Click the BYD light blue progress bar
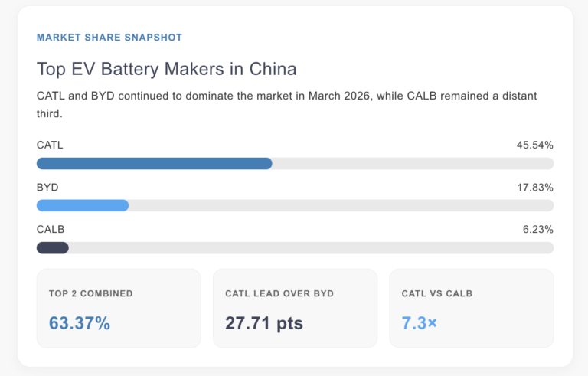This screenshot has height=376, width=588. [x=83, y=205]
